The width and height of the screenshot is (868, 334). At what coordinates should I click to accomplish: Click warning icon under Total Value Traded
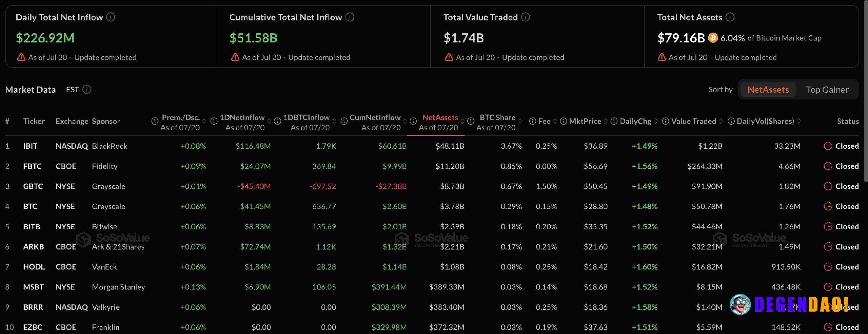click(x=449, y=57)
